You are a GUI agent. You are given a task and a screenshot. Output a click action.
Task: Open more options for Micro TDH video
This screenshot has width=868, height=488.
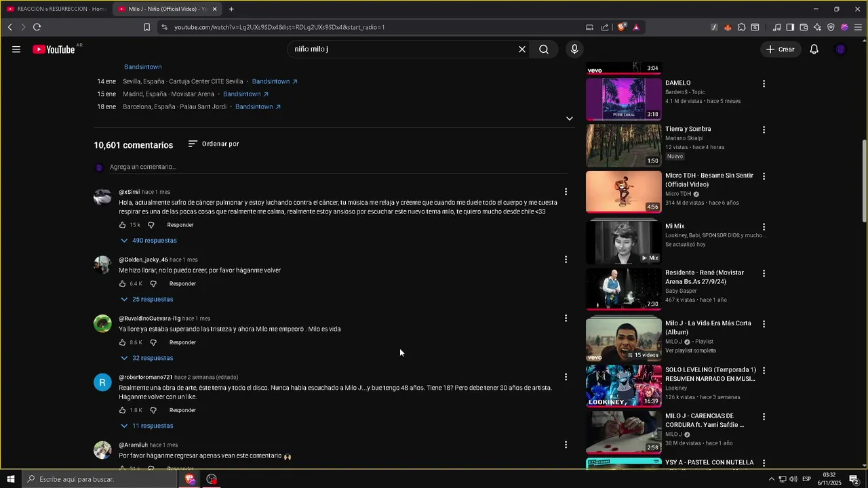764,176
